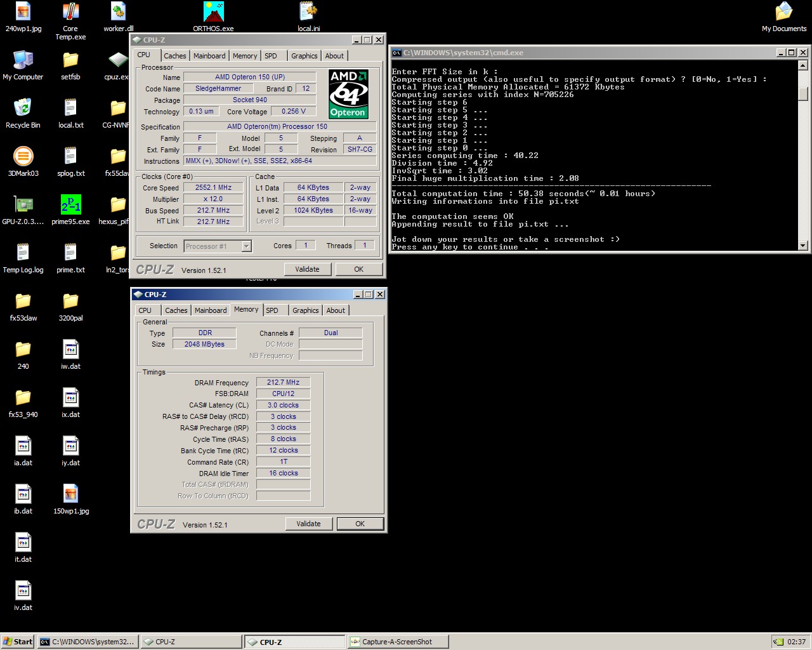This screenshot has width=812, height=650.
Task: Click the Code Name SledgeHammer value
Action: point(218,88)
